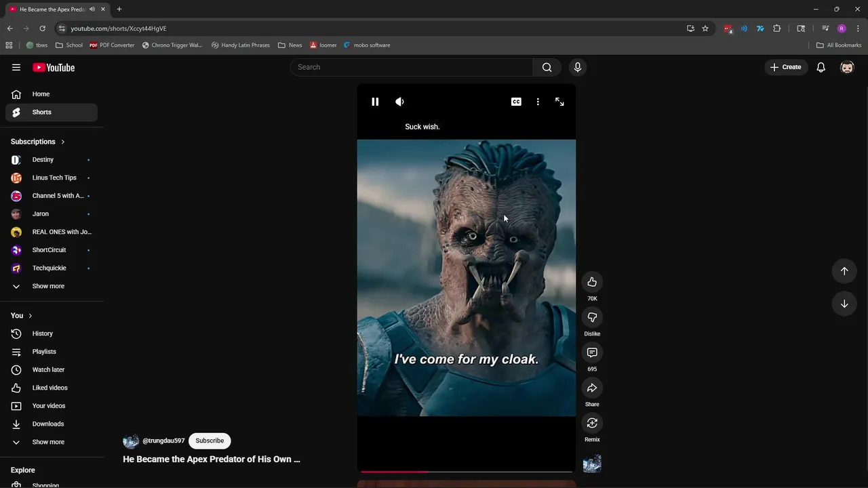Open Channel 5 subscription
Image resolution: width=868 pixels, height=488 pixels.
click(52, 196)
